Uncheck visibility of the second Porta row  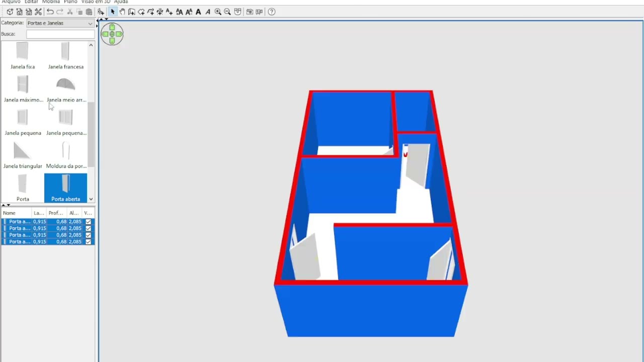[x=89, y=228]
